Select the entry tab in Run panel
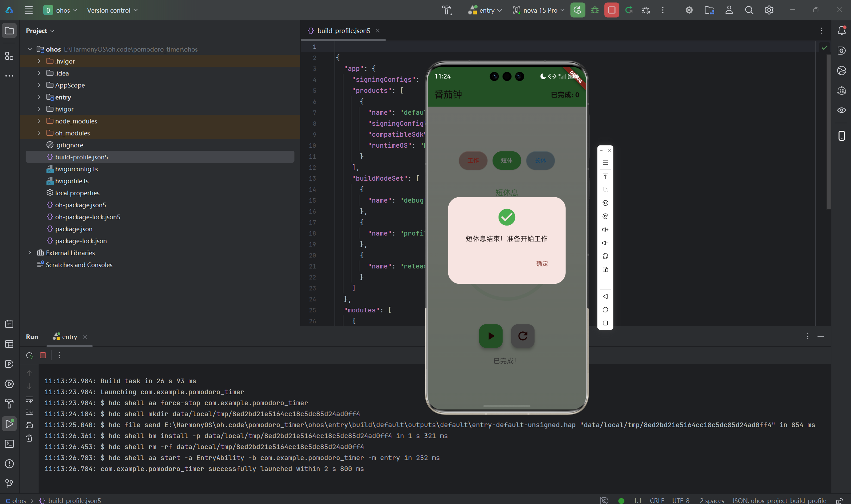Viewport: 851px width, 504px height. [x=69, y=337]
